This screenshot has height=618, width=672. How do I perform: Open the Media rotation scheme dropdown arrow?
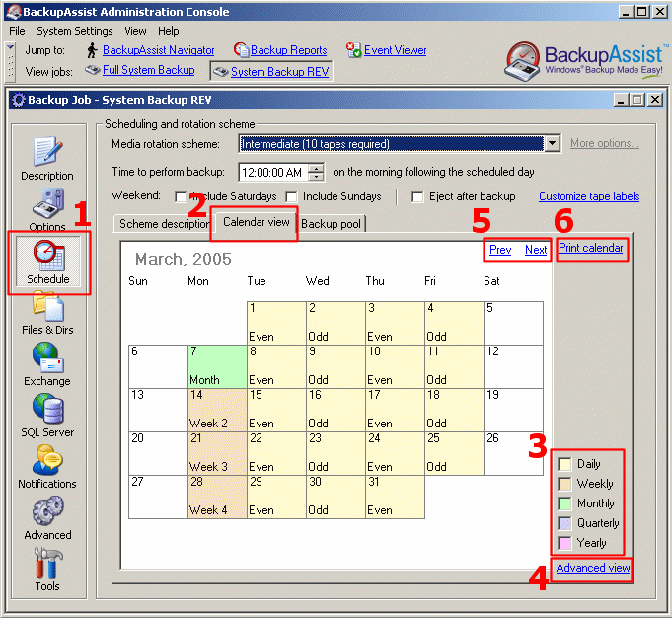(552, 143)
